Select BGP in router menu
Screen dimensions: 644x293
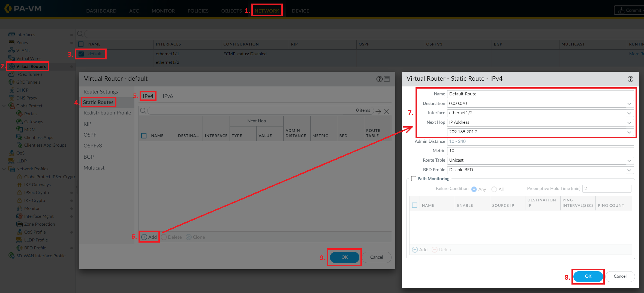(89, 157)
